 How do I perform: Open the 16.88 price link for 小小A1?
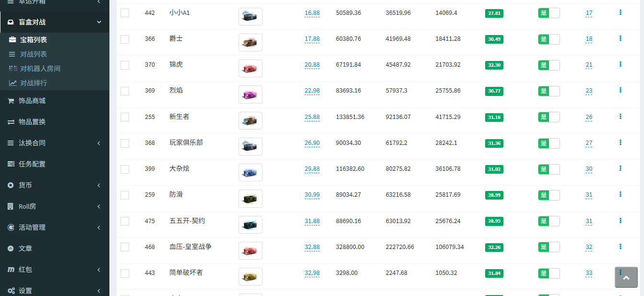point(312,13)
